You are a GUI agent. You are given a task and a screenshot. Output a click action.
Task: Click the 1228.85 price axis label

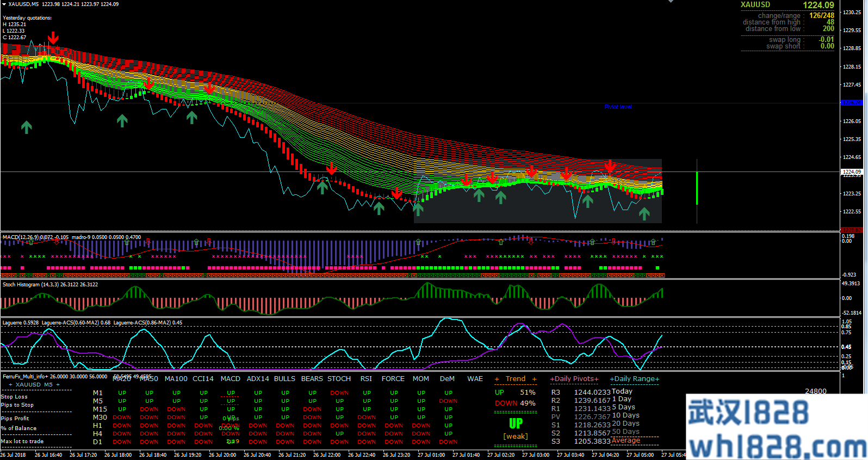click(x=852, y=48)
